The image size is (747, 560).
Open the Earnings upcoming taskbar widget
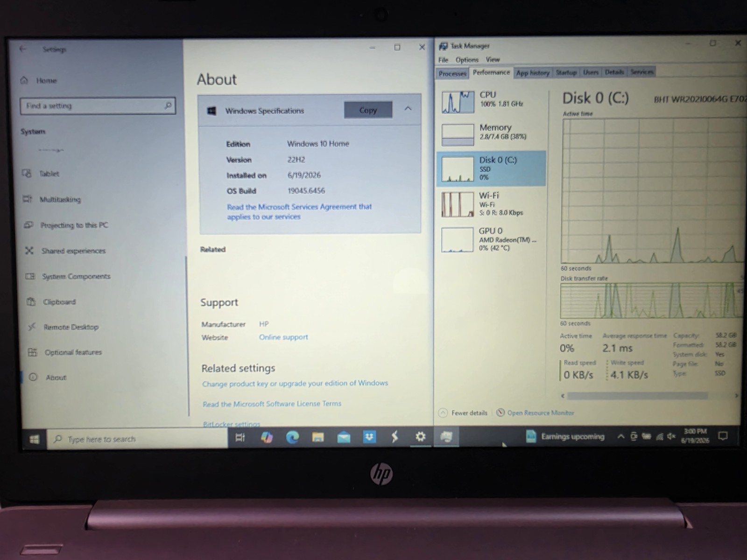click(x=565, y=437)
